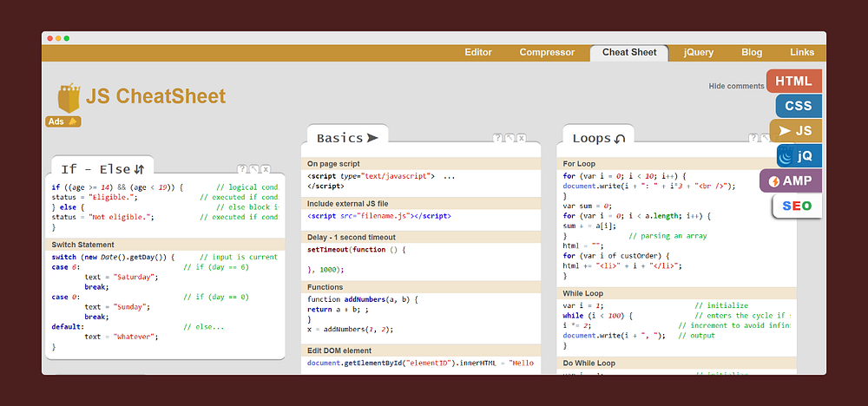Open the Compressor tab
Viewport: 868px width, 406px height.
[547, 52]
